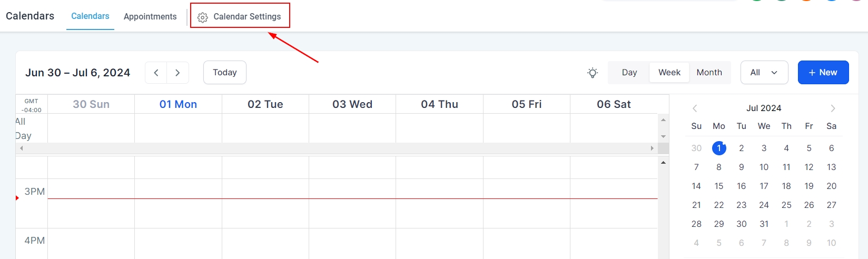
Task: Switch calendar to Week view
Action: 669,73
